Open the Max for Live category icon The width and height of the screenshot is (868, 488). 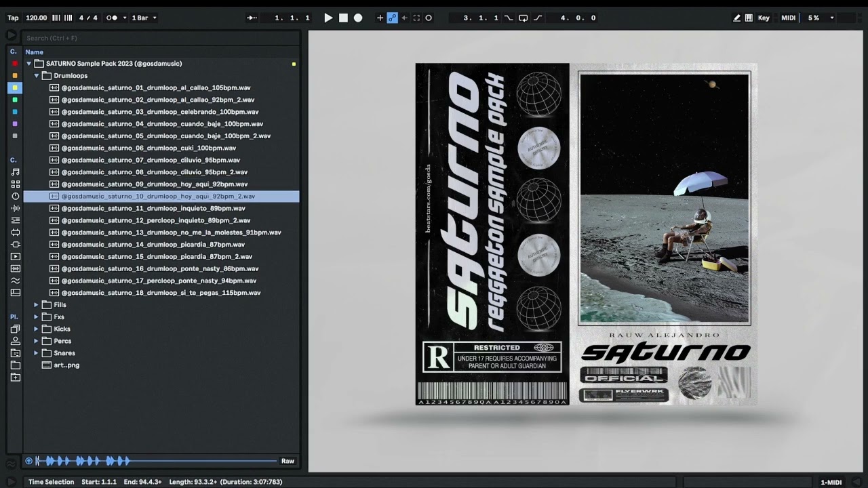click(x=15, y=232)
